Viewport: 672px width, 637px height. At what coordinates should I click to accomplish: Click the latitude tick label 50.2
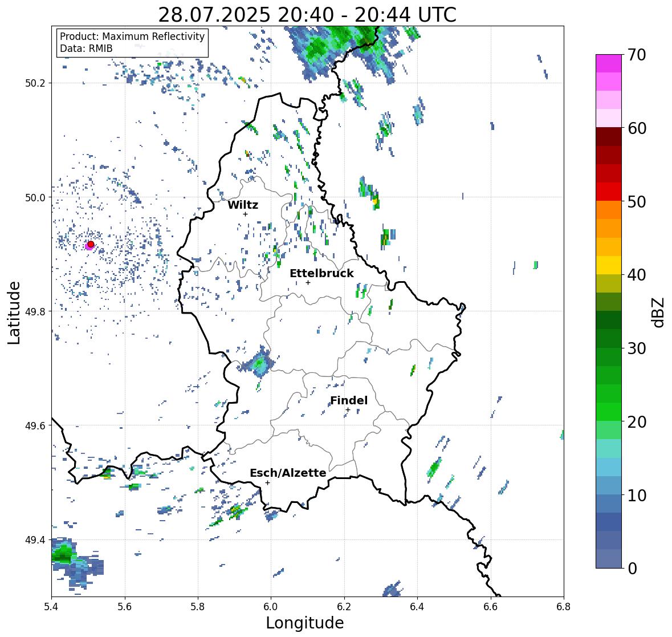[36, 83]
